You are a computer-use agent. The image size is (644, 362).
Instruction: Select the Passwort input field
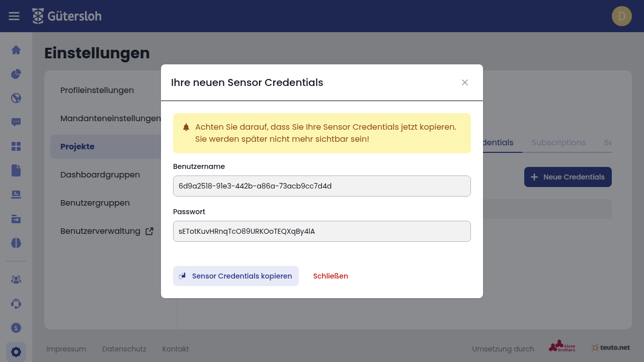[x=322, y=231]
